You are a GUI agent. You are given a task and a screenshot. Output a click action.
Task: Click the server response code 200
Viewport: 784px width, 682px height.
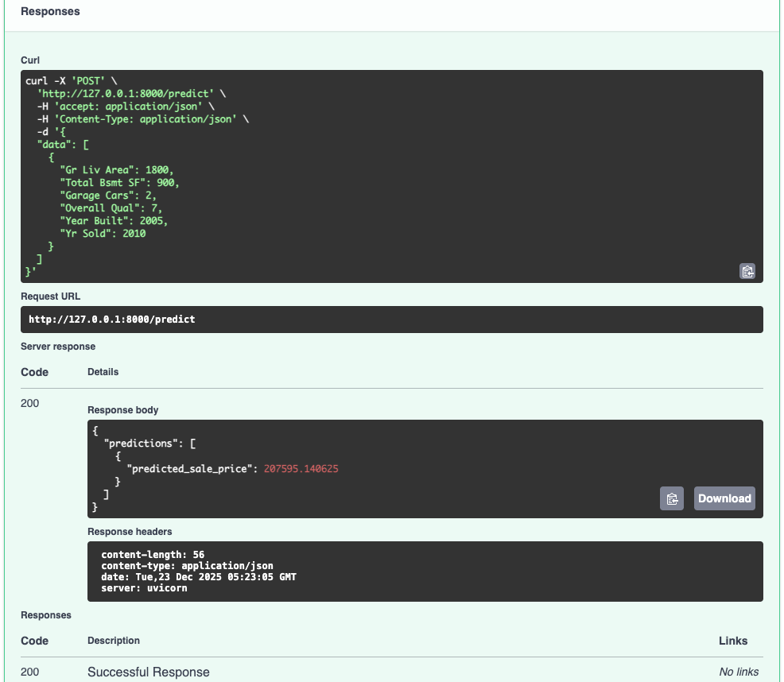click(x=29, y=403)
